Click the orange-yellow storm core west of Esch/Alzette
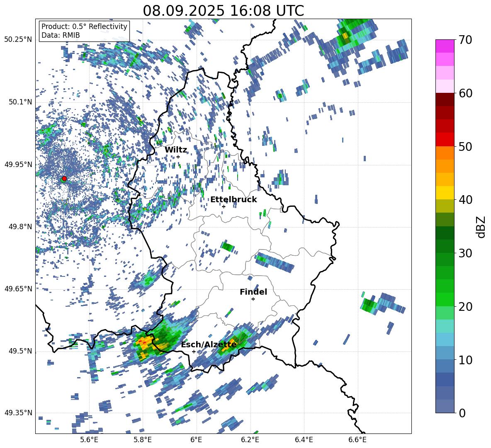Image resolution: width=491 pixels, height=448 pixels. coord(145,344)
